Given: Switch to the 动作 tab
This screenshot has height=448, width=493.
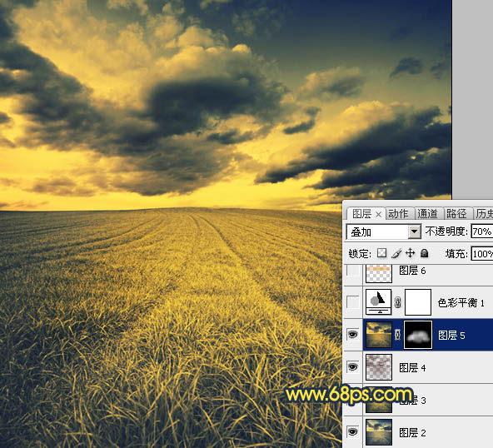Looking at the screenshot, I should pos(398,214).
